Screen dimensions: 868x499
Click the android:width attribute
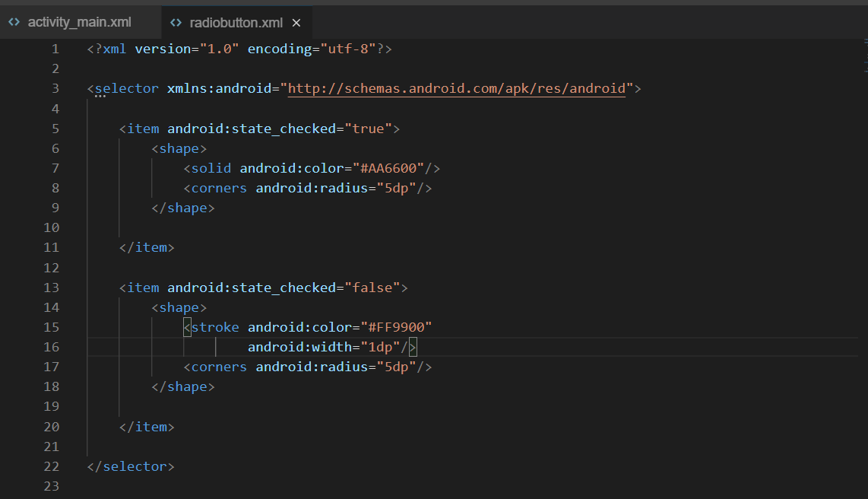300,348
